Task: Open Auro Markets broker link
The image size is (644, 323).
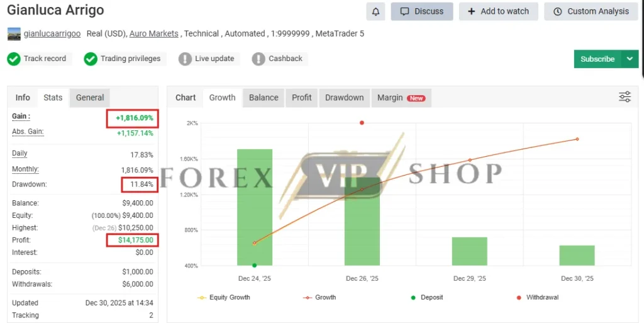Action: pyautogui.click(x=153, y=34)
